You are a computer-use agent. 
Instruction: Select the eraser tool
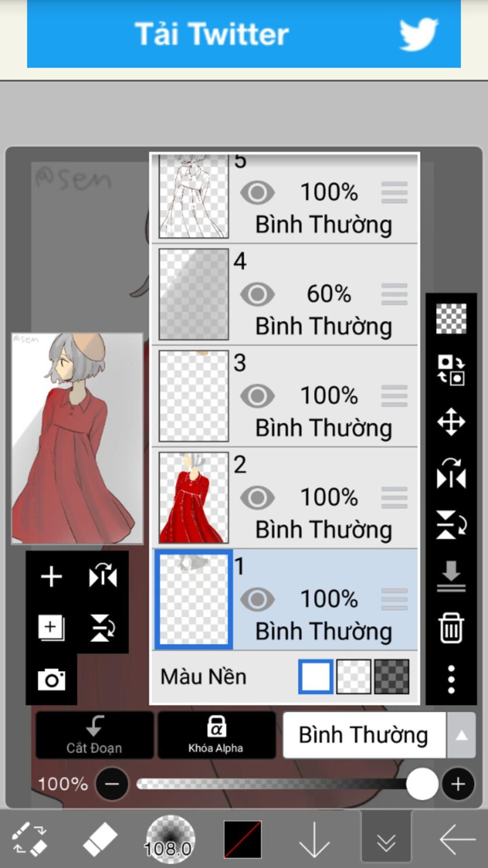(x=100, y=839)
